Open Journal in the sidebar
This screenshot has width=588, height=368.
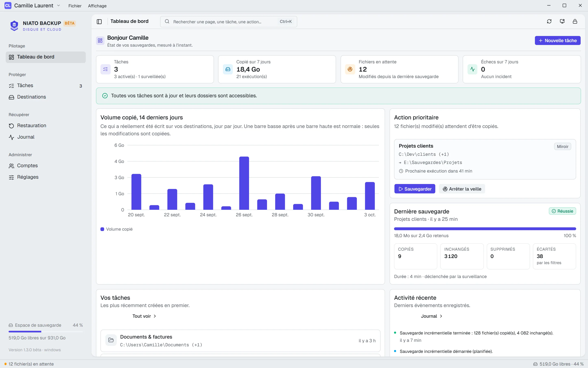pyautogui.click(x=46, y=137)
